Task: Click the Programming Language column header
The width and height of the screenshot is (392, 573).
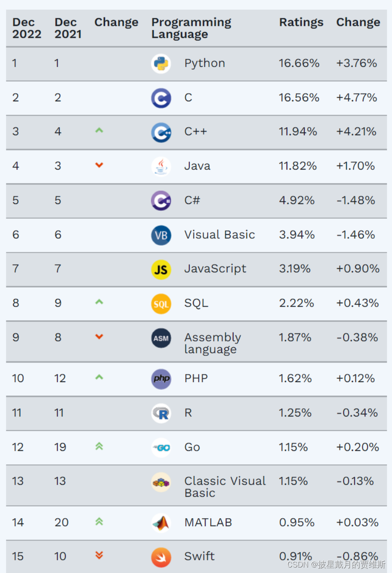Action: (x=191, y=28)
